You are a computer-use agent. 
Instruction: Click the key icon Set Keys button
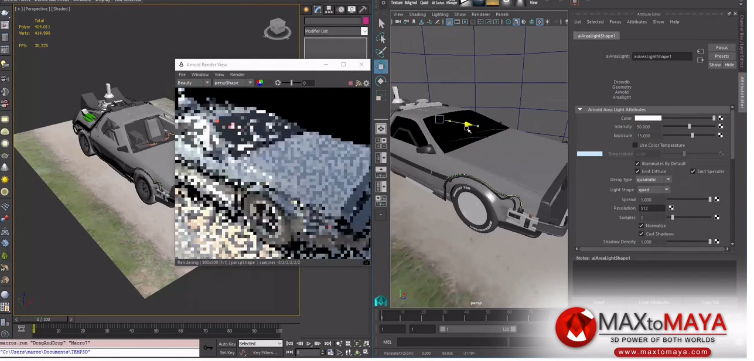[208, 348]
